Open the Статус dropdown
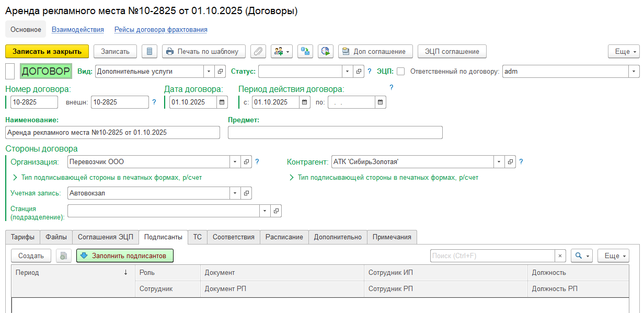Viewport: 644px width, 313px height. point(348,72)
